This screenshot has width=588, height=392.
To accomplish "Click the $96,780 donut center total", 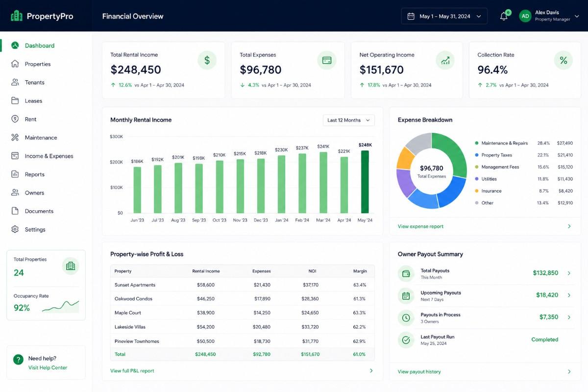I will click(432, 168).
